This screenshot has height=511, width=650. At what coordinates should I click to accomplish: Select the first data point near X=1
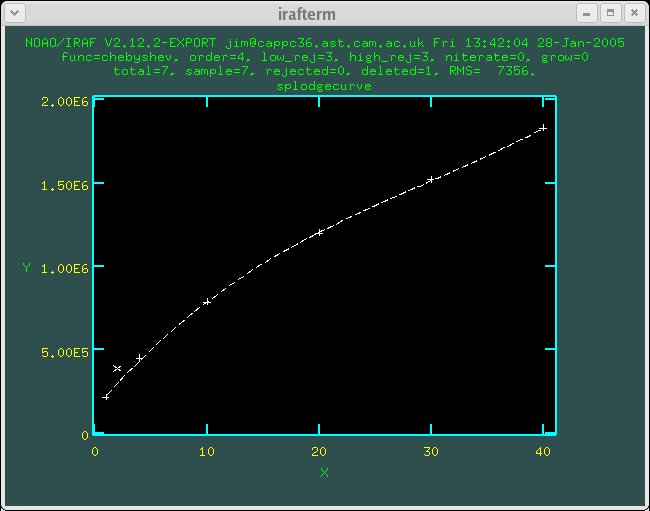click(106, 397)
